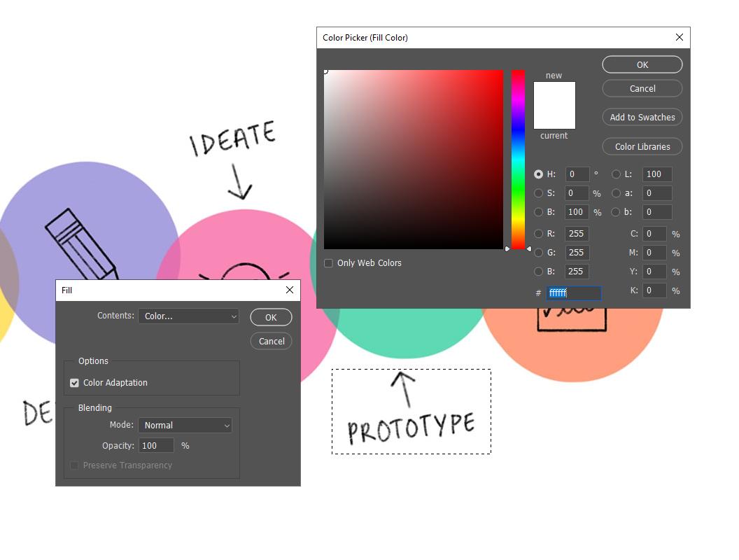This screenshot has height=560, width=739.
Task: Click the hexadecimal color input field
Action: [573, 293]
